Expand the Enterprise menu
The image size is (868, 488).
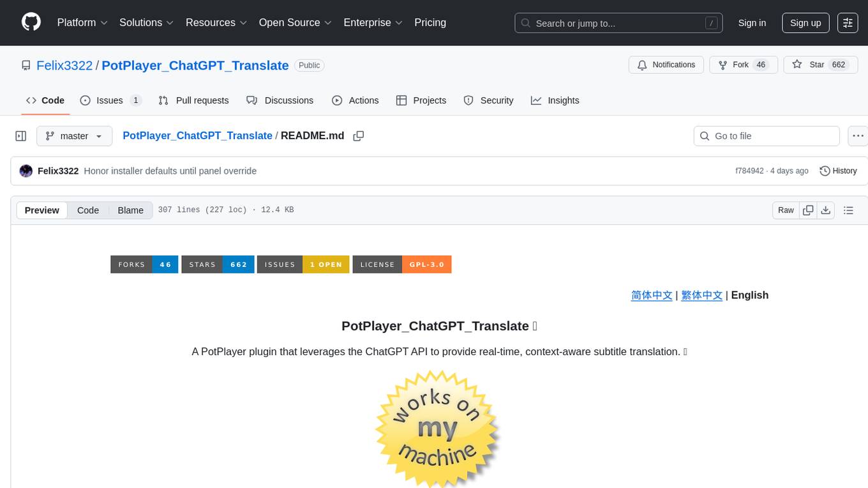pyautogui.click(x=373, y=22)
